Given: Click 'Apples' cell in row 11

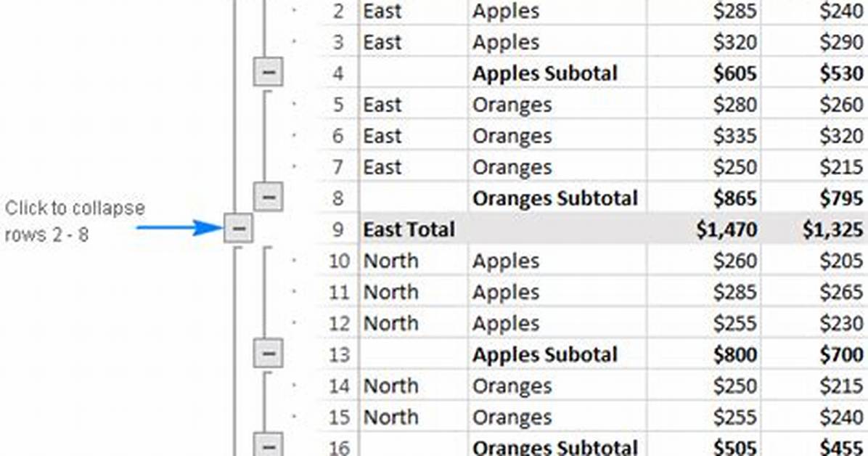Looking at the screenshot, I should pyautogui.click(x=557, y=292).
